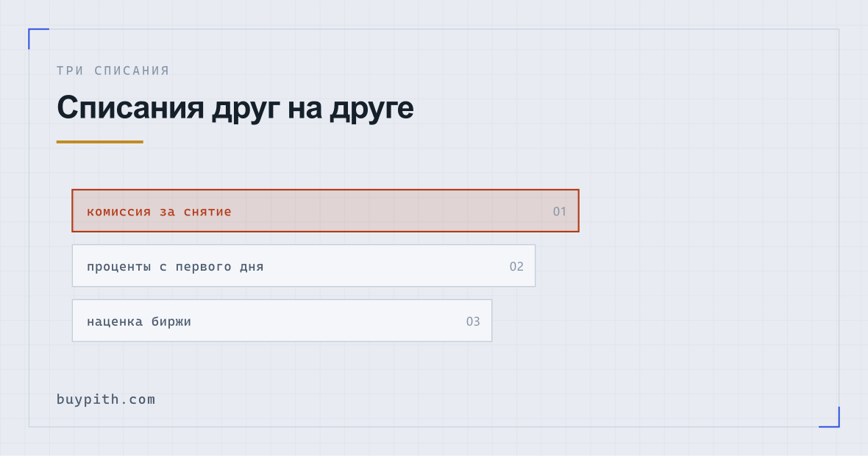
Task: Open the buypith.com link
Action: tap(106, 399)
